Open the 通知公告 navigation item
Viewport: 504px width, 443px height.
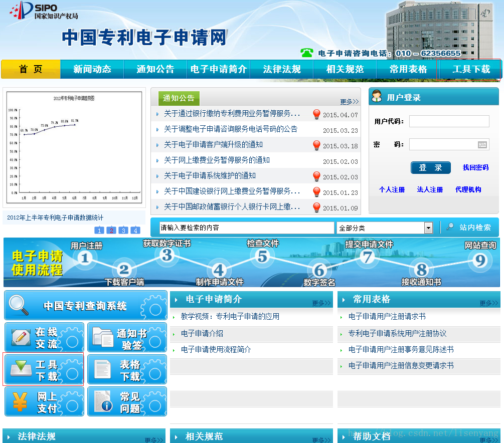pos(155,69)
